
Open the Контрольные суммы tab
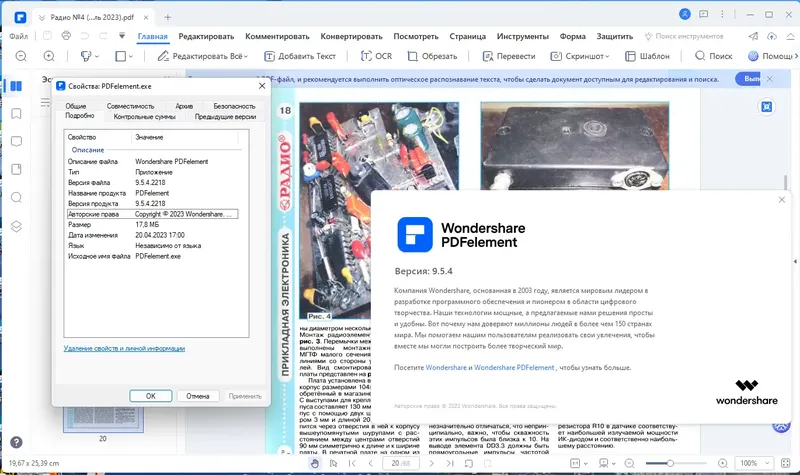144,117
